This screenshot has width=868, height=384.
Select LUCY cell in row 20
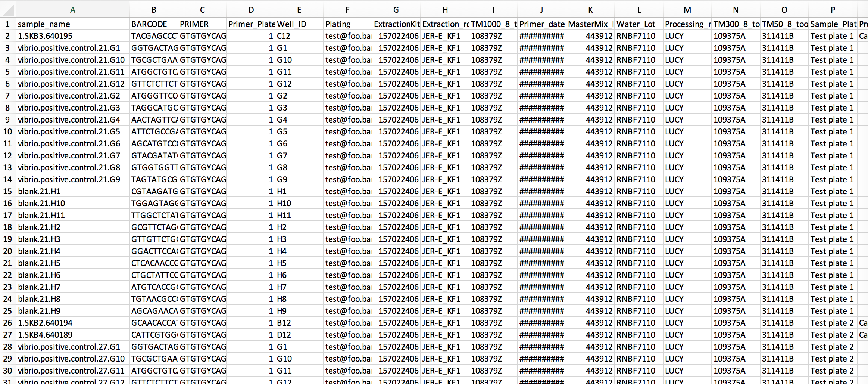click(x=687, y=251)
